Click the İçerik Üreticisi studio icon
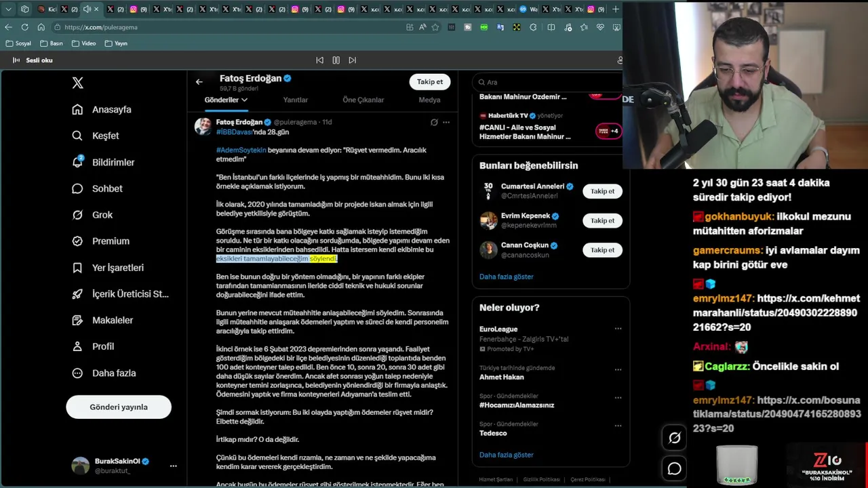Screen dimensions: 868x488 [77, 294]
